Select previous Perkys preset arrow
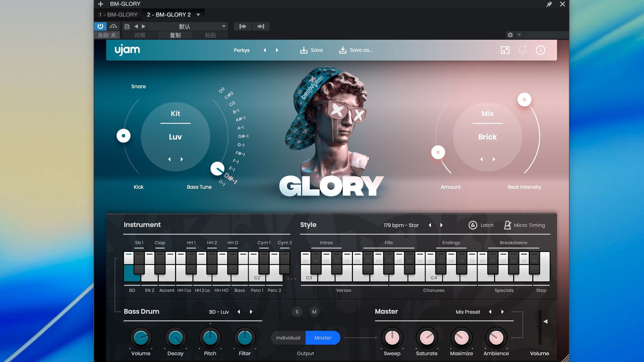Viewport: 644px width, 362px height. click(x=265, y=50)
